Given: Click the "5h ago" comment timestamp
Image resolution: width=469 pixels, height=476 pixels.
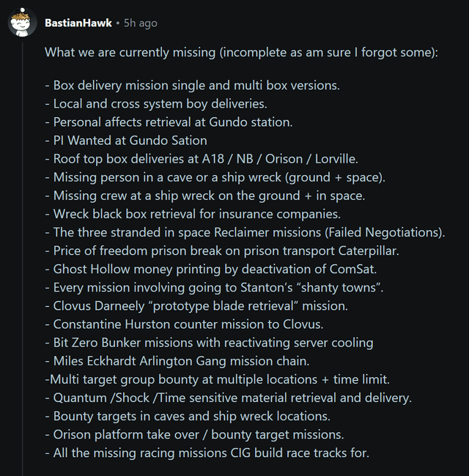Looking at the screenshot, I should click(141, 23).
